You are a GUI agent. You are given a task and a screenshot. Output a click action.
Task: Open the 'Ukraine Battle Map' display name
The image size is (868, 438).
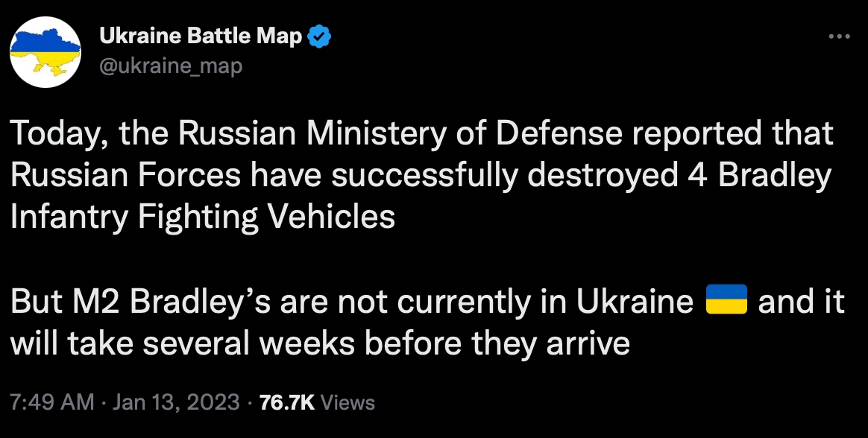pyautogui.click(x=201, y=36)
